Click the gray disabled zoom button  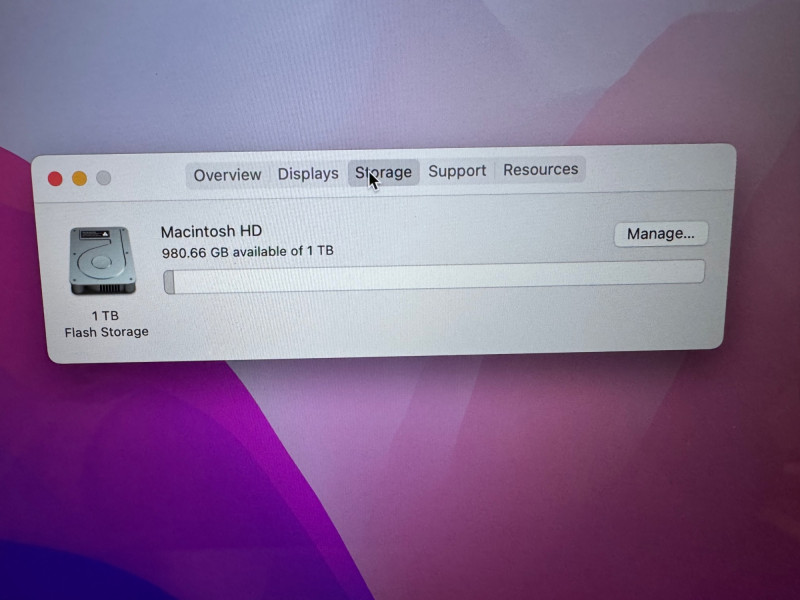pyautogui.click(x=104, y=179)
